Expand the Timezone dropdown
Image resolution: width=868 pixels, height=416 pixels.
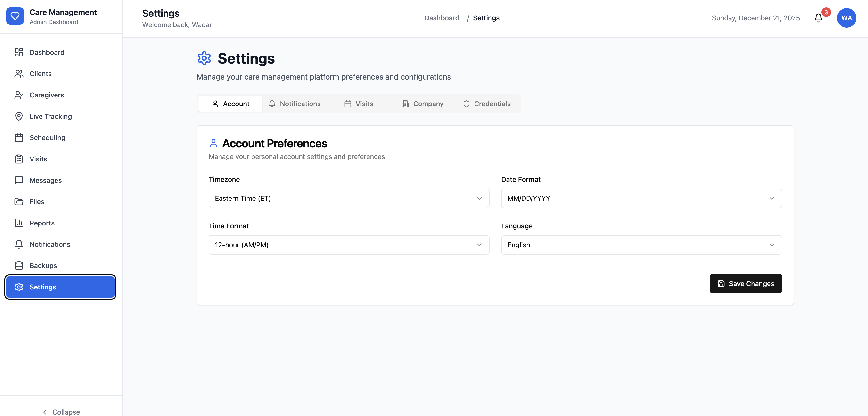click(348, 198)
